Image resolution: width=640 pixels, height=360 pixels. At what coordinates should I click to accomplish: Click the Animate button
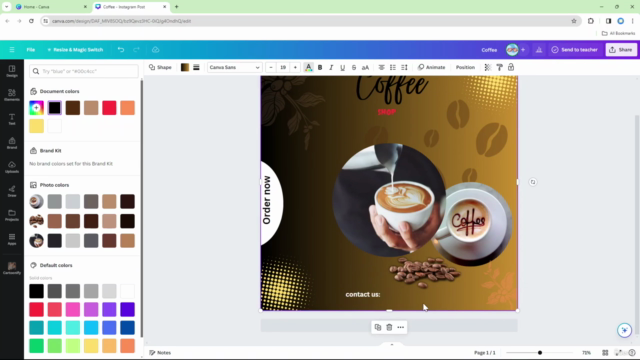(x=431, y=67)
